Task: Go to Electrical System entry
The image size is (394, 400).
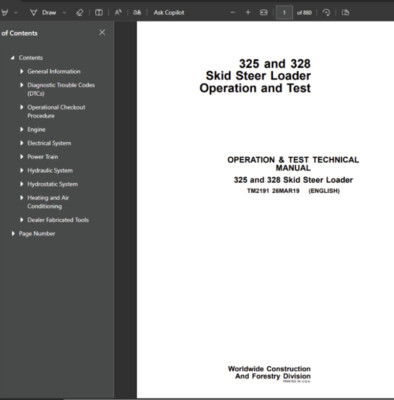Action: point(49,143)
